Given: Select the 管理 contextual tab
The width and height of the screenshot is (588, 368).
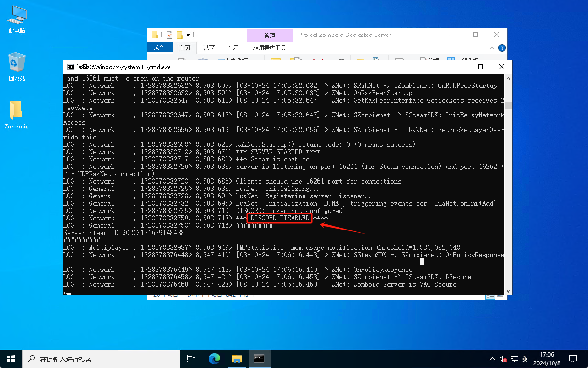Looking at the screenshot, I should (x=270, y=35).
